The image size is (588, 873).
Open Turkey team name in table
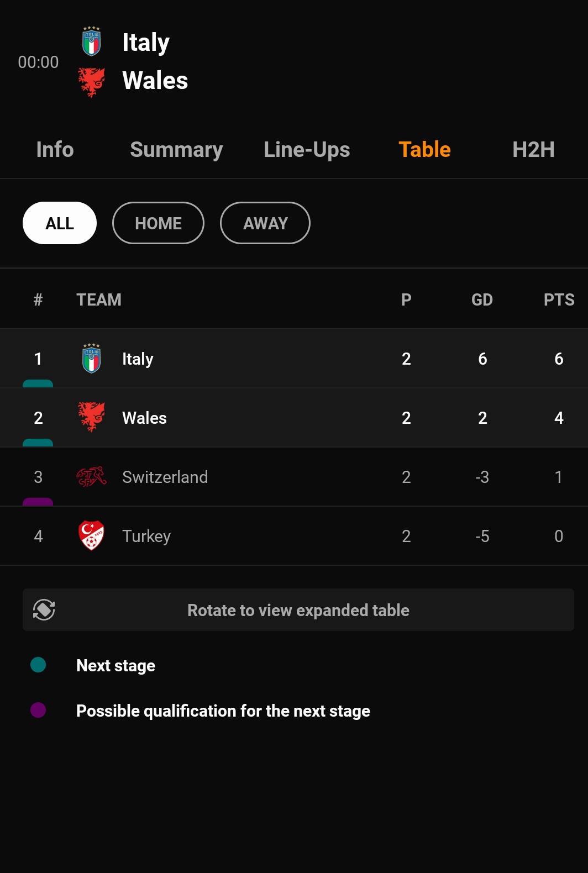point(146,536)
